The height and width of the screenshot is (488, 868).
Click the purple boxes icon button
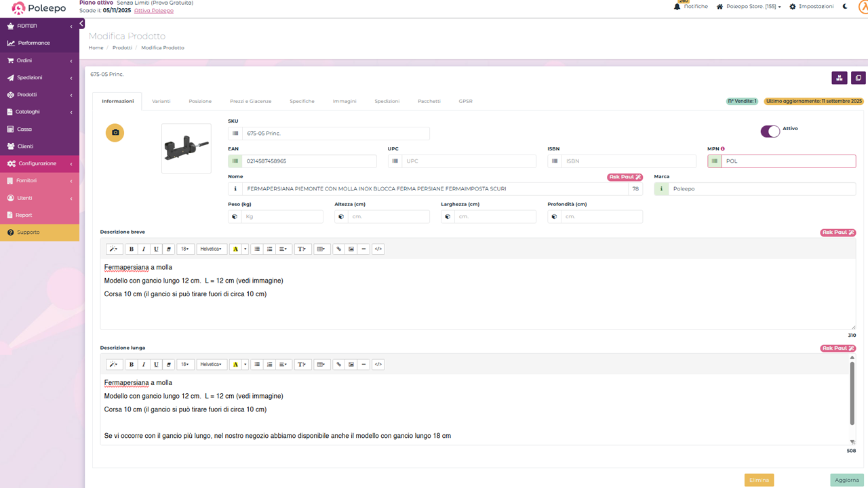[840, 78]
